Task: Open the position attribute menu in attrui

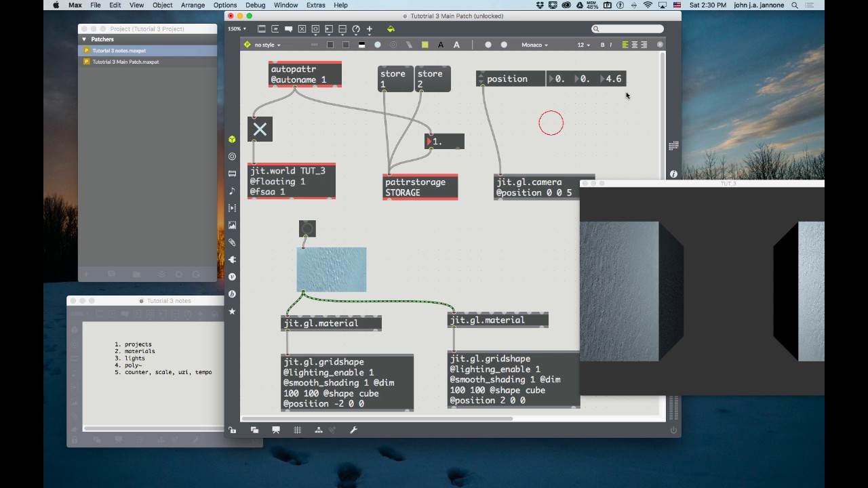Action: coord(511,79)
